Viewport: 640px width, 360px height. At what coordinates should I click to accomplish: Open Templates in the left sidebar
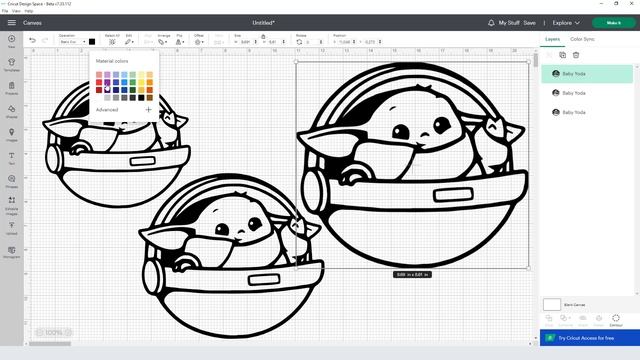tap(11, 64)
